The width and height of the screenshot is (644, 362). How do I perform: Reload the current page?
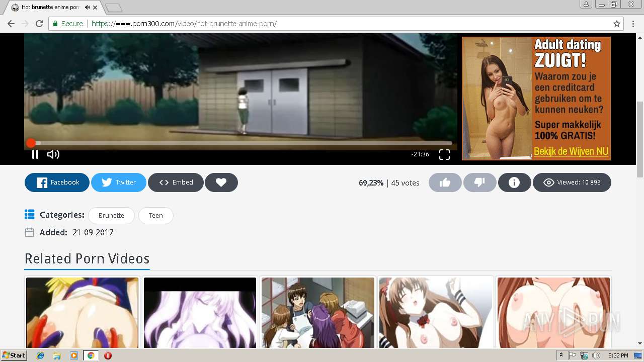[39, 24]
